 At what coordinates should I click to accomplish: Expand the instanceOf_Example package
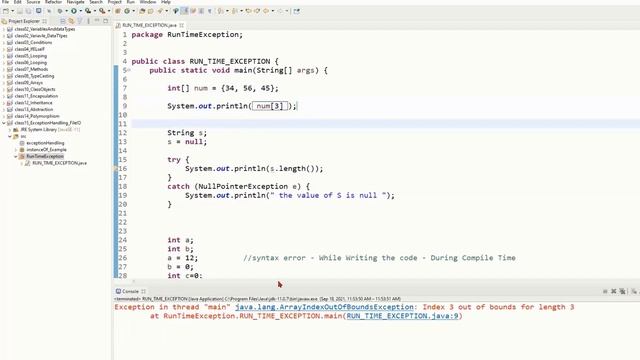pyautogui.click(x=16, y=150)
